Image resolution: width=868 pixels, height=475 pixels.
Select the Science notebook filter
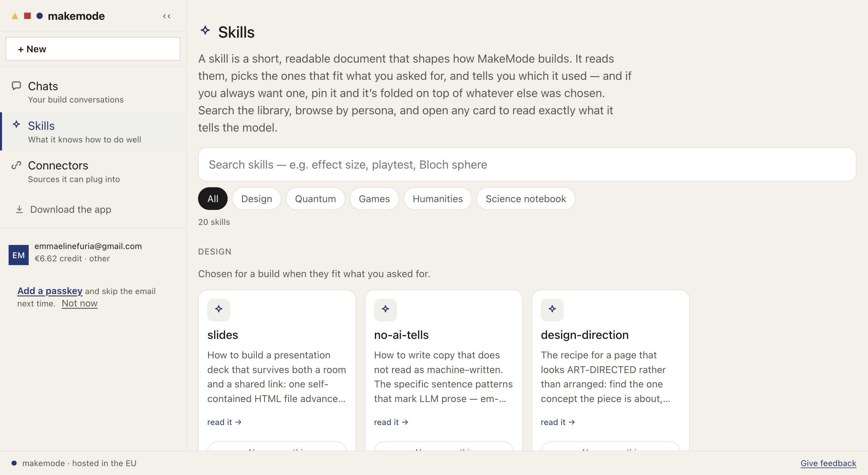(526, 198)
